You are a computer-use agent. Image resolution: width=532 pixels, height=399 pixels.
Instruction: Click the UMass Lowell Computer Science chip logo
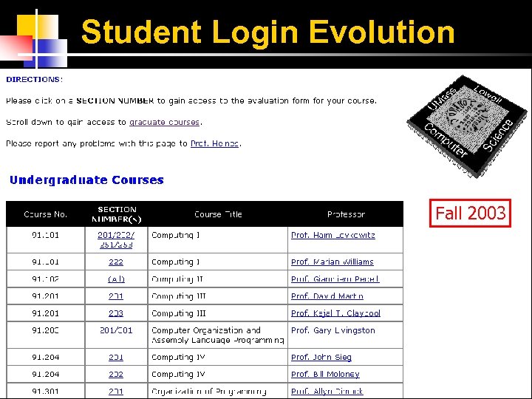467,126
